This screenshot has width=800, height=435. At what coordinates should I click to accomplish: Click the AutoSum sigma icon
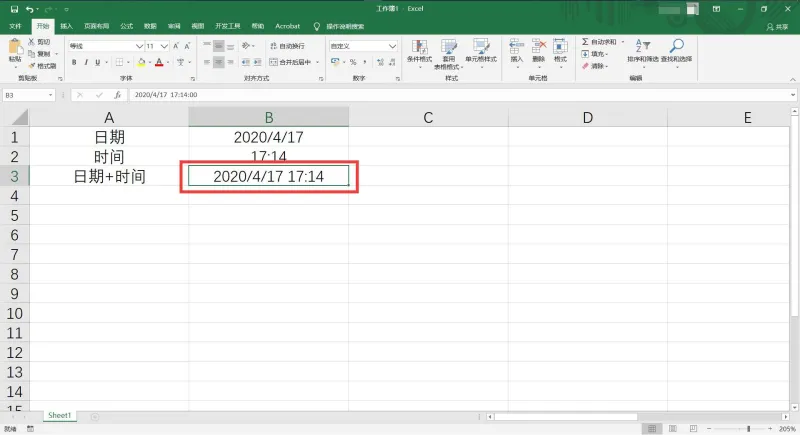click(585, 42)
